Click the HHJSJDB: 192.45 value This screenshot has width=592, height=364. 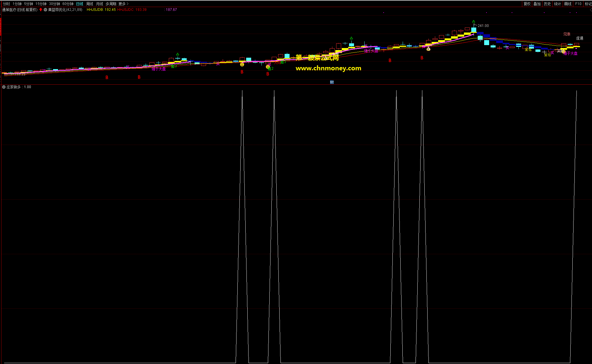101,10
